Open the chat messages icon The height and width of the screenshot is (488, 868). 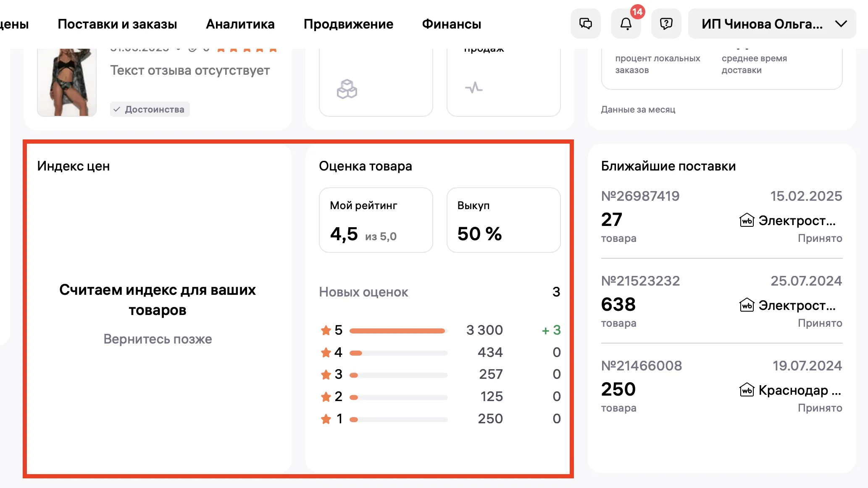585,24
